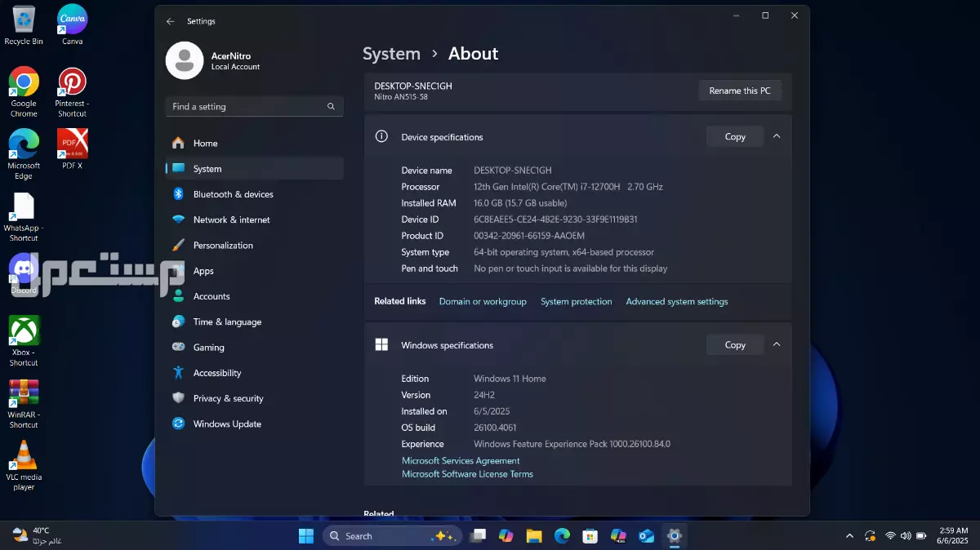
Task: Open Microsoft Services Agreement link
Action: [461, 460]
